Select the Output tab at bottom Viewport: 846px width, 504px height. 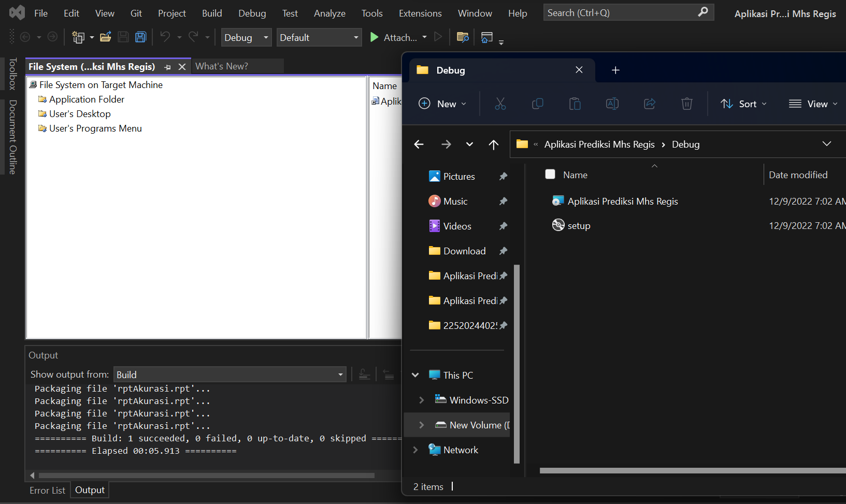click(90, 490)
